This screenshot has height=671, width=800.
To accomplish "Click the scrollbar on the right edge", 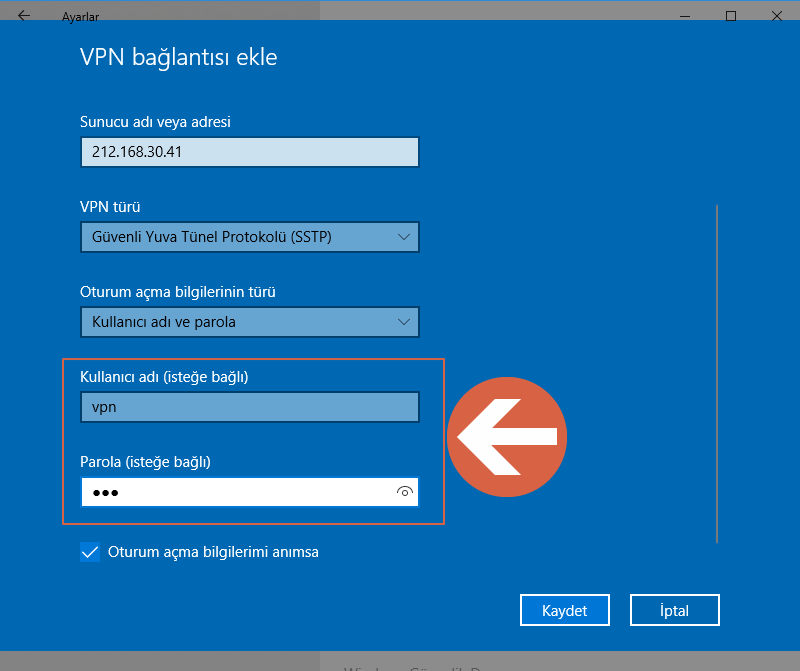I will (x=717, y=360).
